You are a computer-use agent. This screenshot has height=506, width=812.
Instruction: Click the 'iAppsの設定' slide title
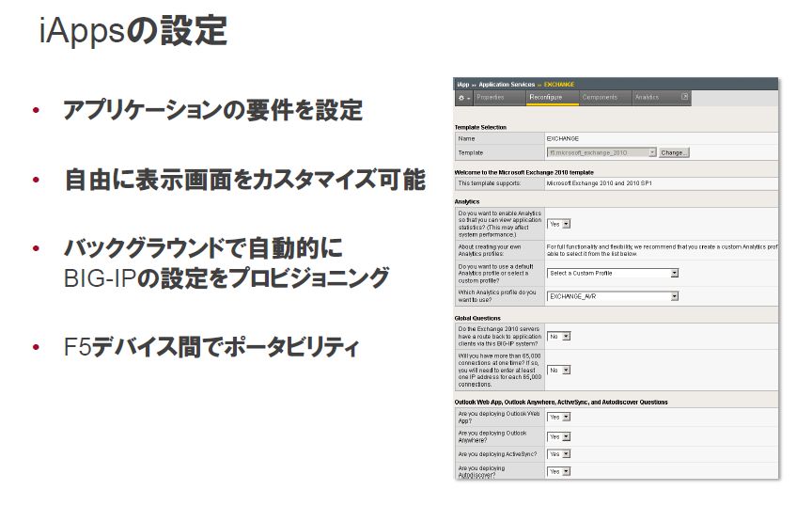pos(133,31)
